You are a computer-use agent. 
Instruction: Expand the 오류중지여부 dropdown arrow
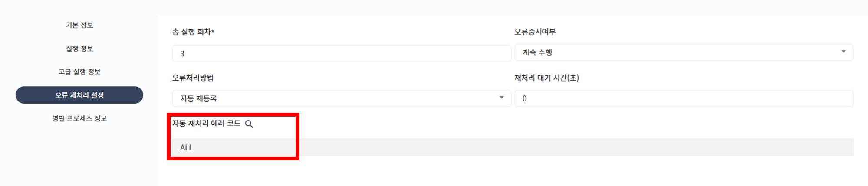pyautogui.click(x=843, y=52)
